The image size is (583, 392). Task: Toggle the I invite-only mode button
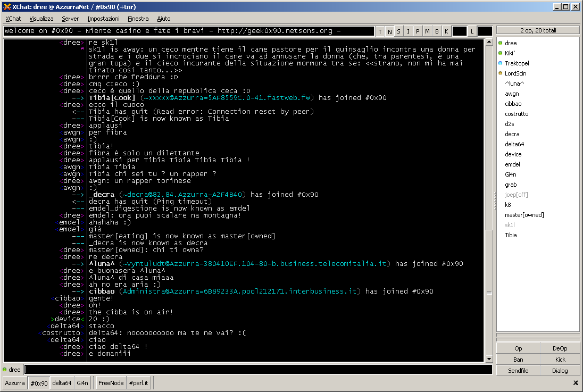coord(408,31)
